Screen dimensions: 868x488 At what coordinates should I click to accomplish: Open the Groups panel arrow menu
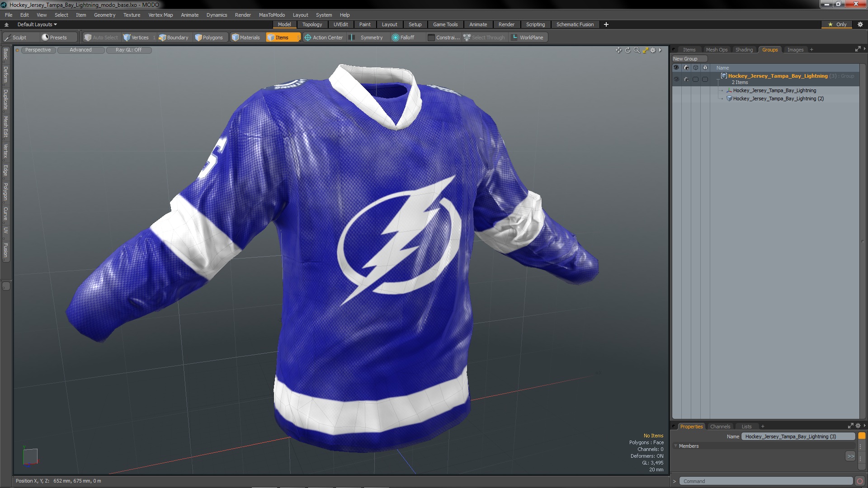(864, 49)
